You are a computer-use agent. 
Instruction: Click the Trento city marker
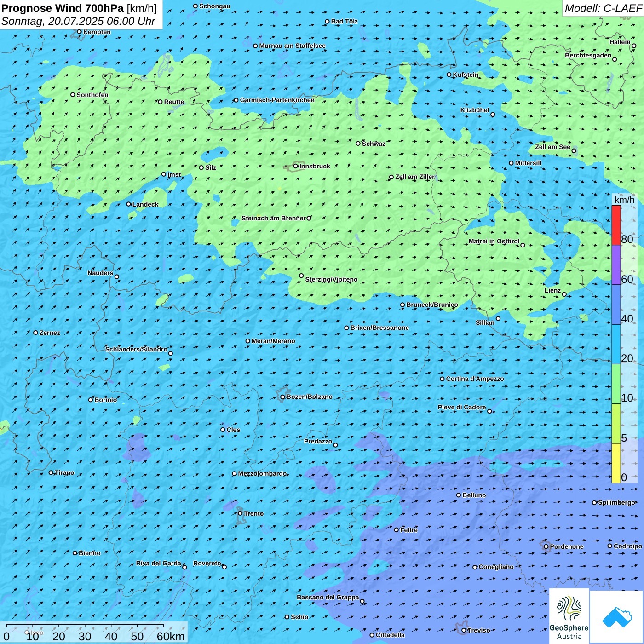coord(240,513)
